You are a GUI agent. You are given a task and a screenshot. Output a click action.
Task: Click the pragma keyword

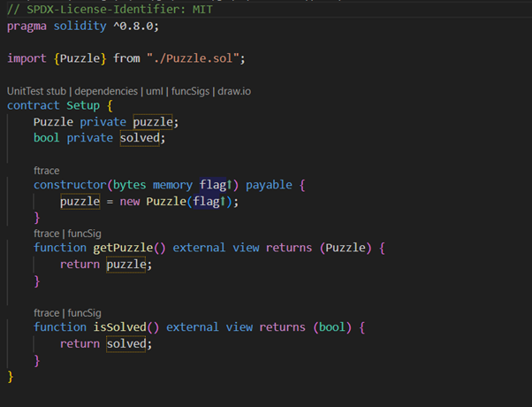point(27,27)
